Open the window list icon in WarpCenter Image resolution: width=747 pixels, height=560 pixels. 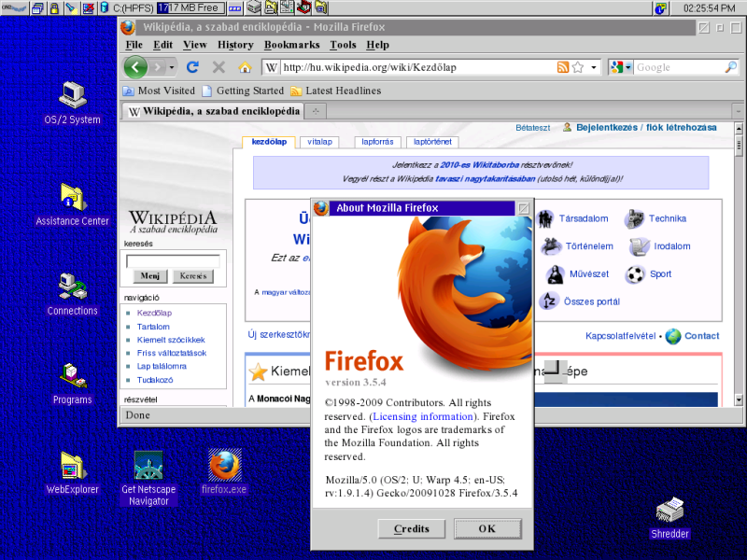(x=38, y=7)
